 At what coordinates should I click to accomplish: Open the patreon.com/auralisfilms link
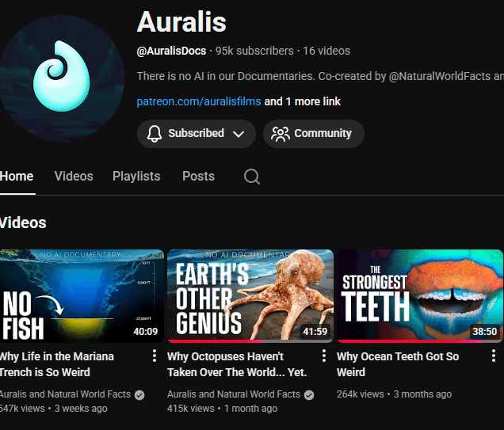click(x=199, y=101)
